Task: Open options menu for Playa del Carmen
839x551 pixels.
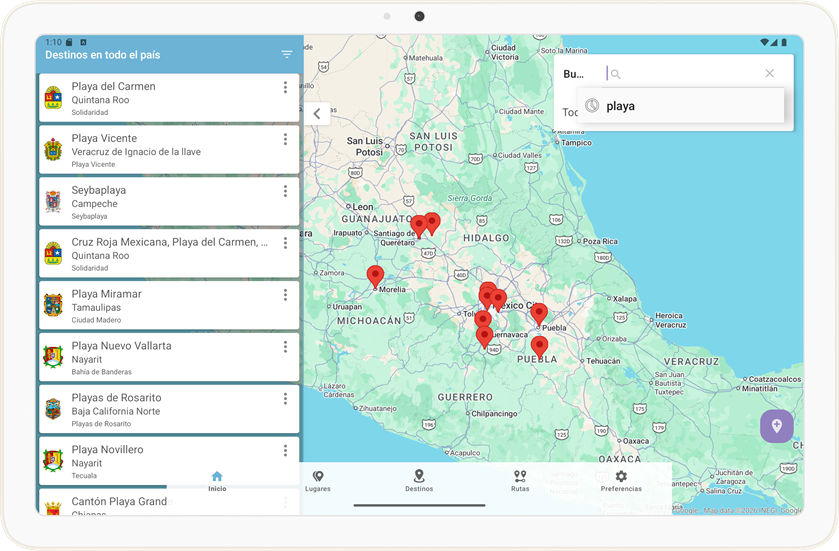Action: tap(285, 87)
